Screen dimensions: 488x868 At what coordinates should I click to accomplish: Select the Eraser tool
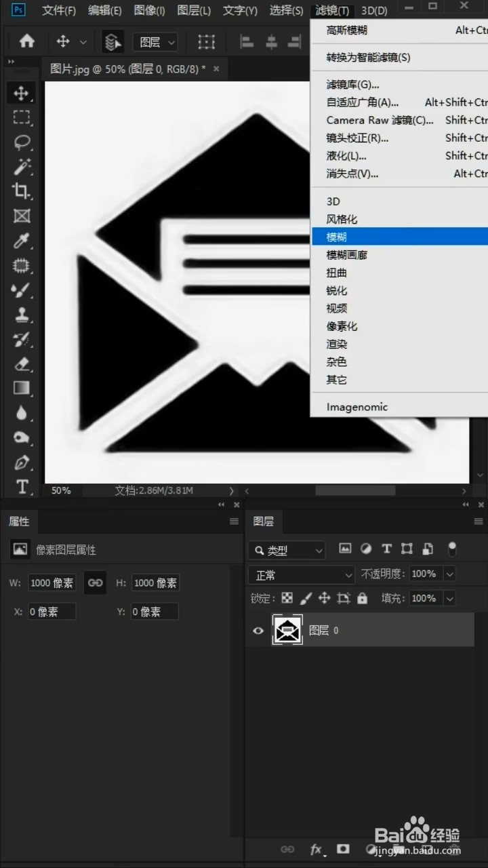point(22,364)
